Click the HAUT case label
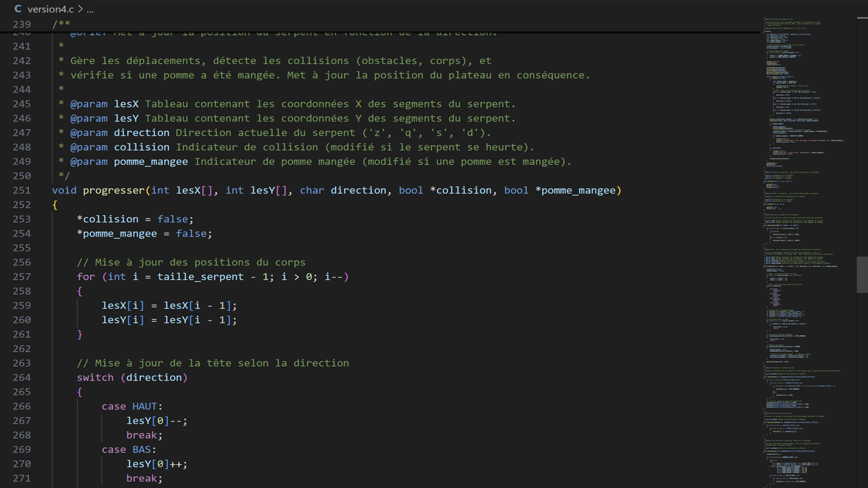Viewport: 868px width, 488px height. click(144, 406)
